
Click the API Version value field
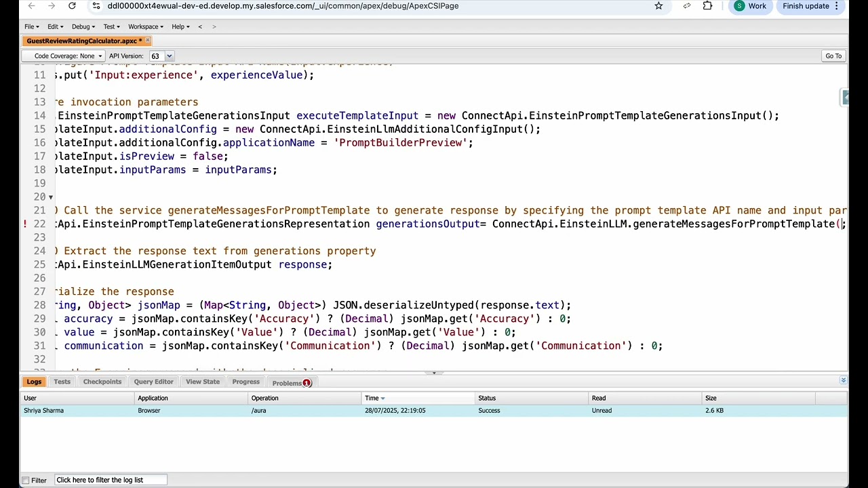coord(157,56)
